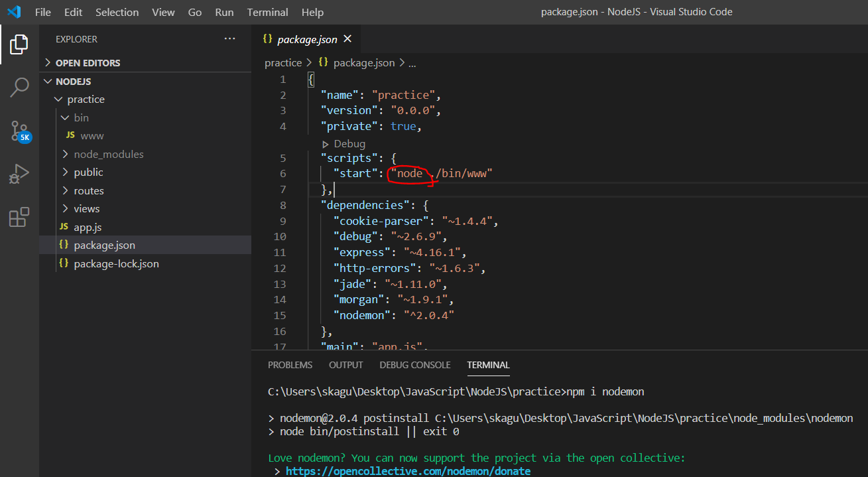Image resolution: width=868 pixels, height=477 pixels.
Task: Open the opencollective nodemon donate link
Action: 408,471
